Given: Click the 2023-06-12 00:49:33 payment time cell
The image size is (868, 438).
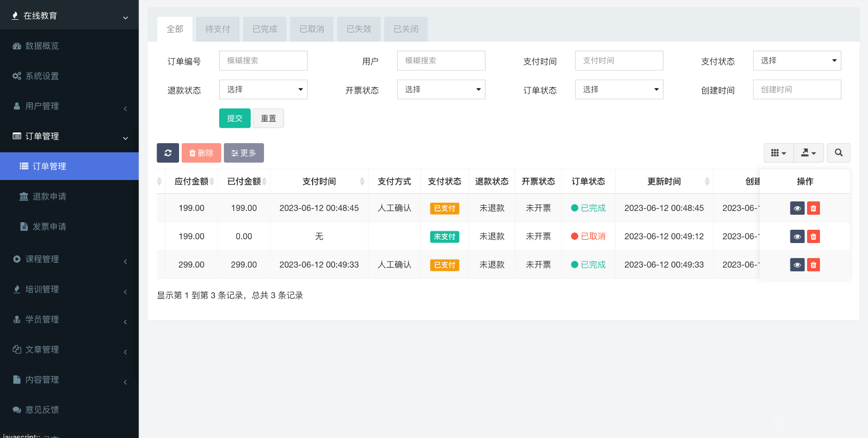Looking at the screenshot, I should coord(319,264).
